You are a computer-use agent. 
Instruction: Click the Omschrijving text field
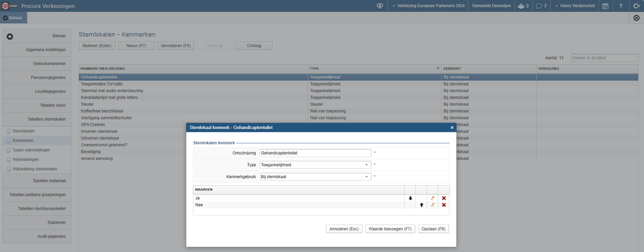315,153
